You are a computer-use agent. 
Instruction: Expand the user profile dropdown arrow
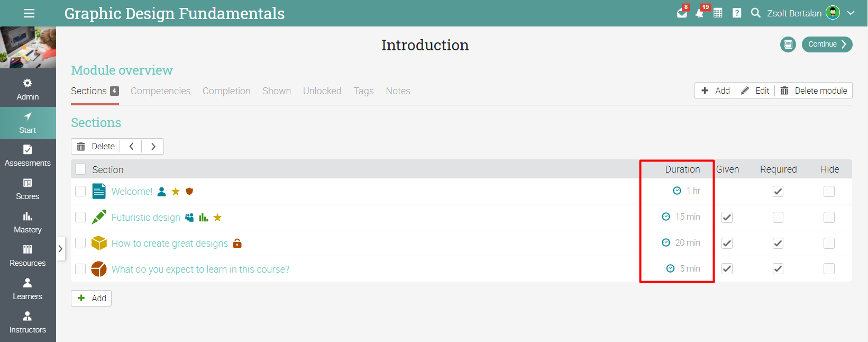pyautogui.click(x=851, y=13)
